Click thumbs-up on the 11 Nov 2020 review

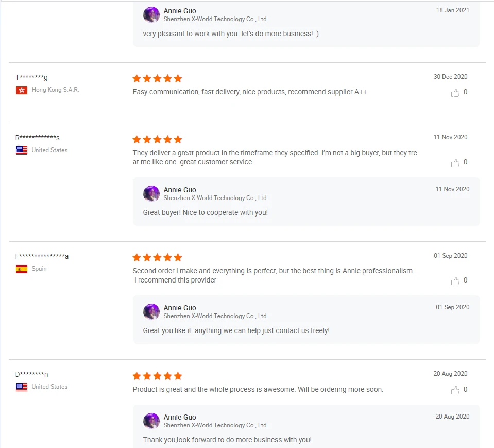pos(455,163)
